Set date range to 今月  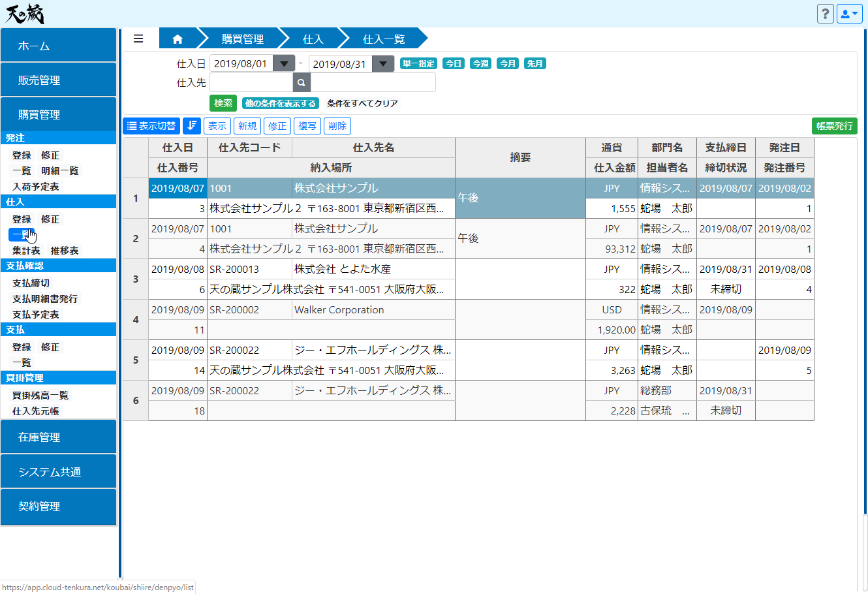[507, 63]
